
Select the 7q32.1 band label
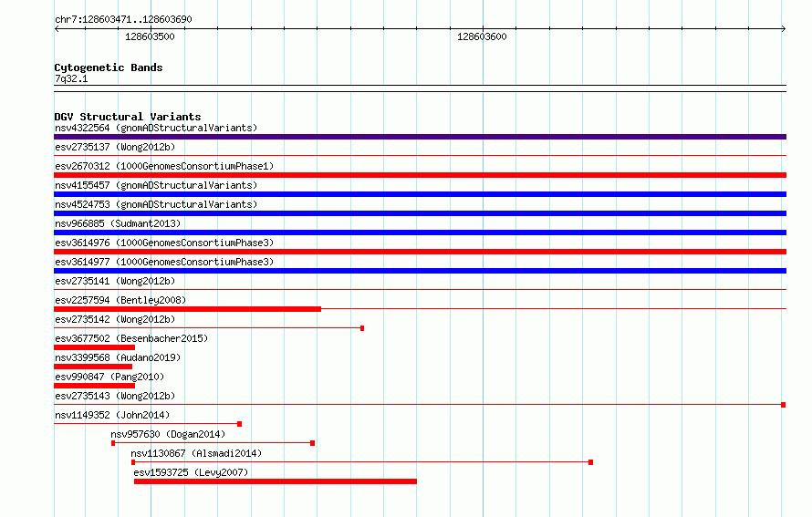click(71, 78)
